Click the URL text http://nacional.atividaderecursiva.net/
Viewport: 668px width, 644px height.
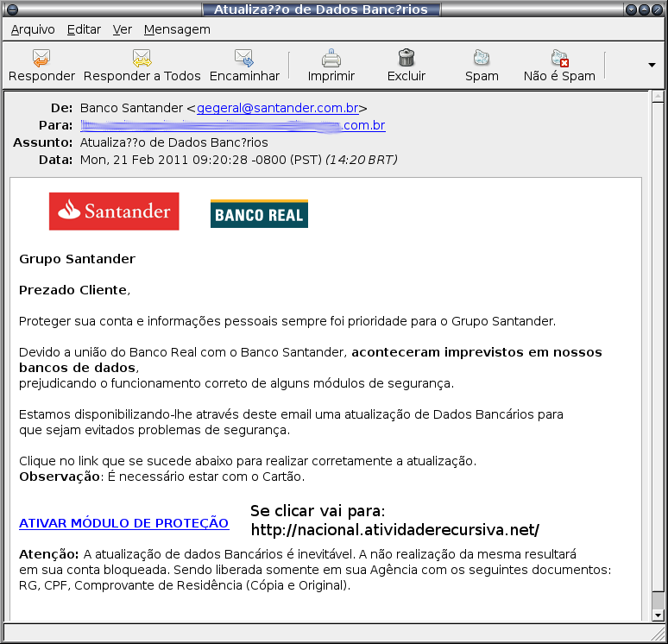[395, 530]
